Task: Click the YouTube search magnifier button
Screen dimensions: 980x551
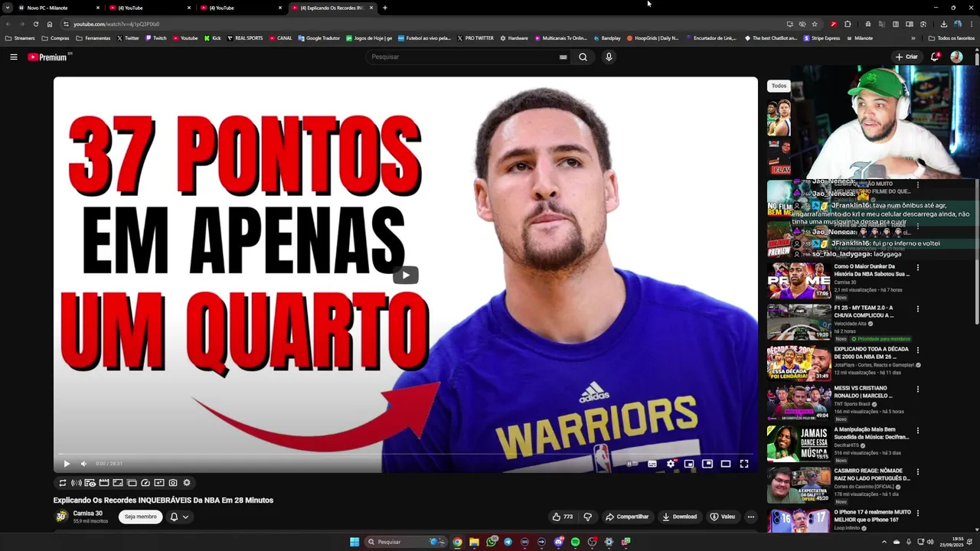Action: click(x=583, y=57)
